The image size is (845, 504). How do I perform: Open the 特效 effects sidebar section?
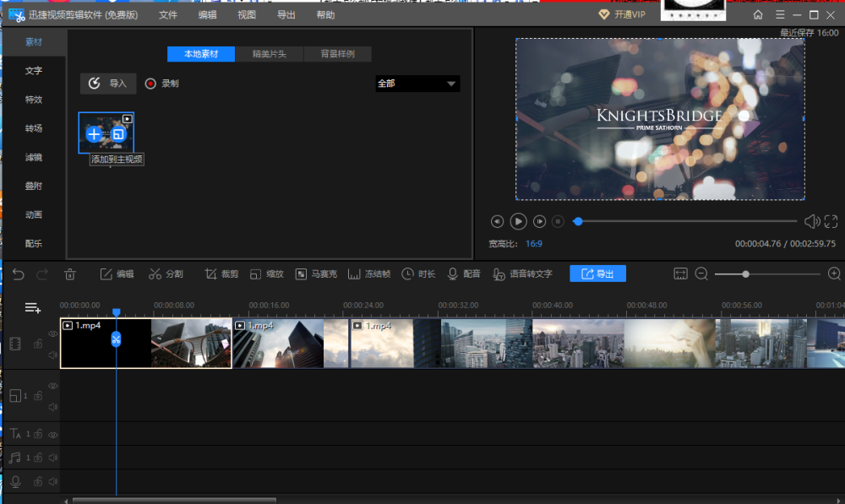(34, 100)
